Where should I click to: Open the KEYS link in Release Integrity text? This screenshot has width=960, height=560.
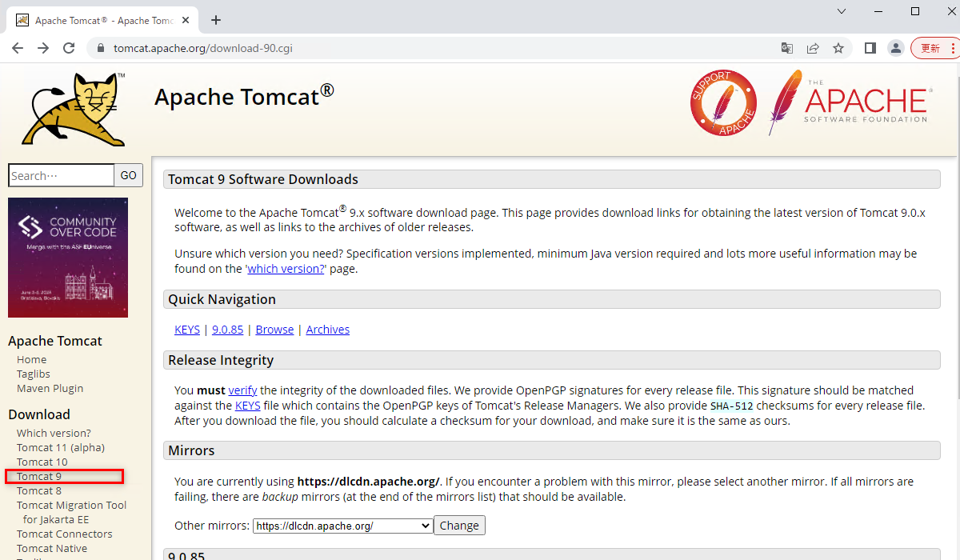[248, 406]
